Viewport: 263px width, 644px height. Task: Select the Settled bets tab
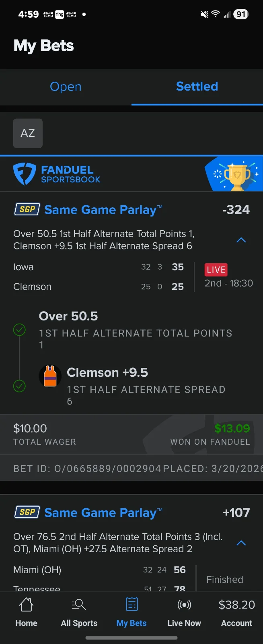[x=197, y=87]
